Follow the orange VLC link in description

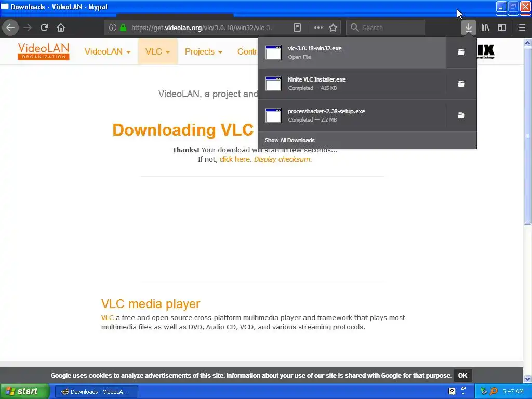[x=107, y=317]
